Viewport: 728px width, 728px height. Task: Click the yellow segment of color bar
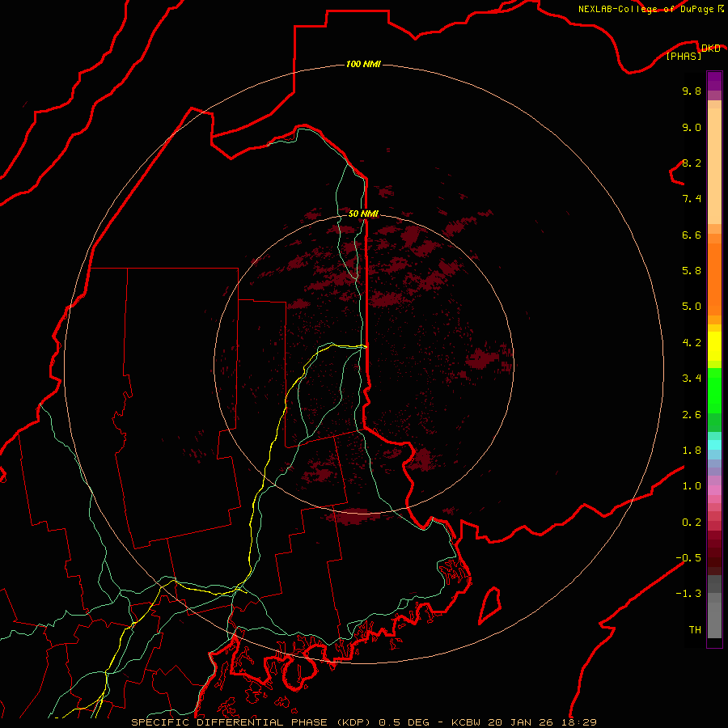(714, 346)
